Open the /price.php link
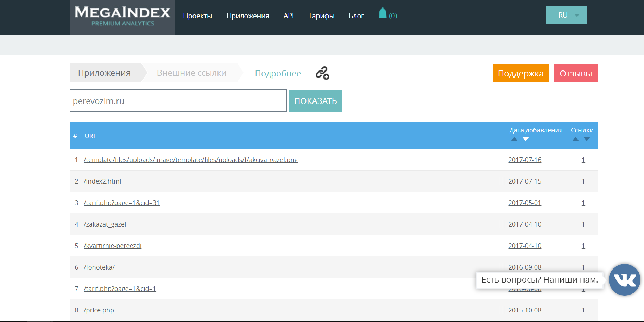 click(x=99, y=310)
